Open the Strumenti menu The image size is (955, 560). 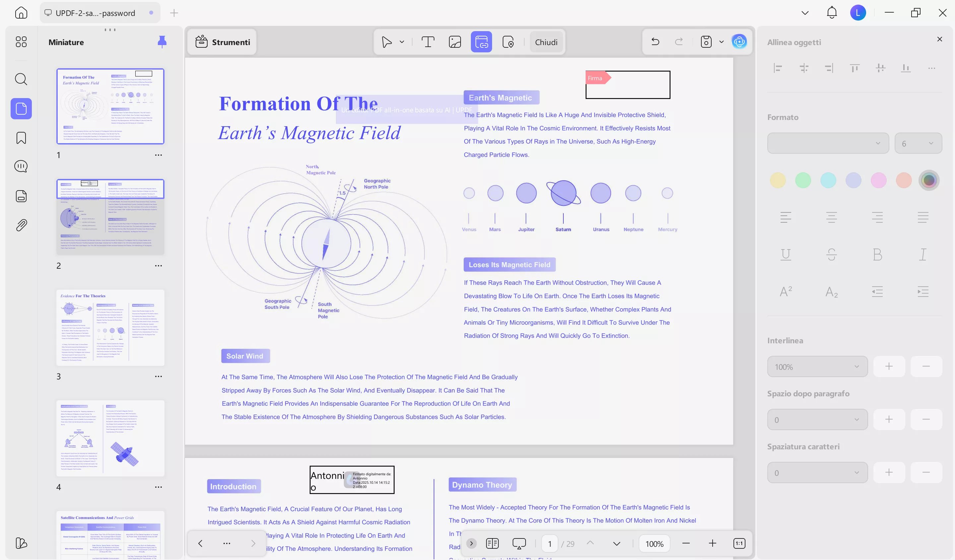[x=223, y=42]
